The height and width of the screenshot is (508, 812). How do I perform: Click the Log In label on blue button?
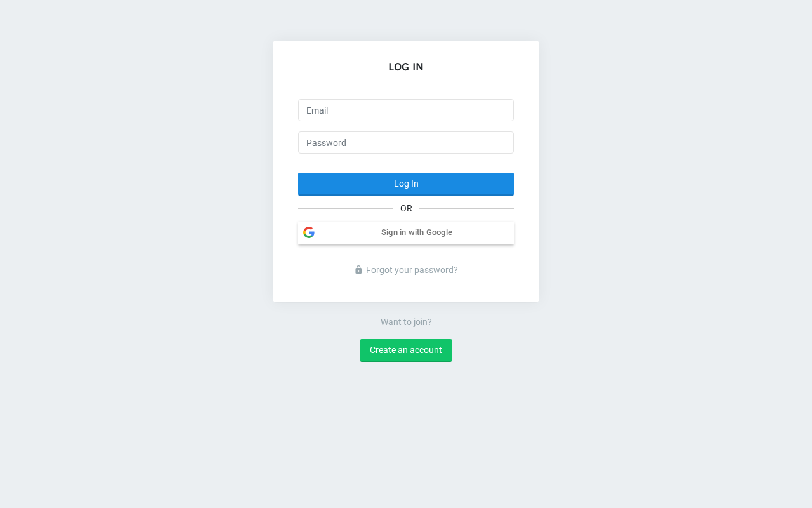pos(406,184)
